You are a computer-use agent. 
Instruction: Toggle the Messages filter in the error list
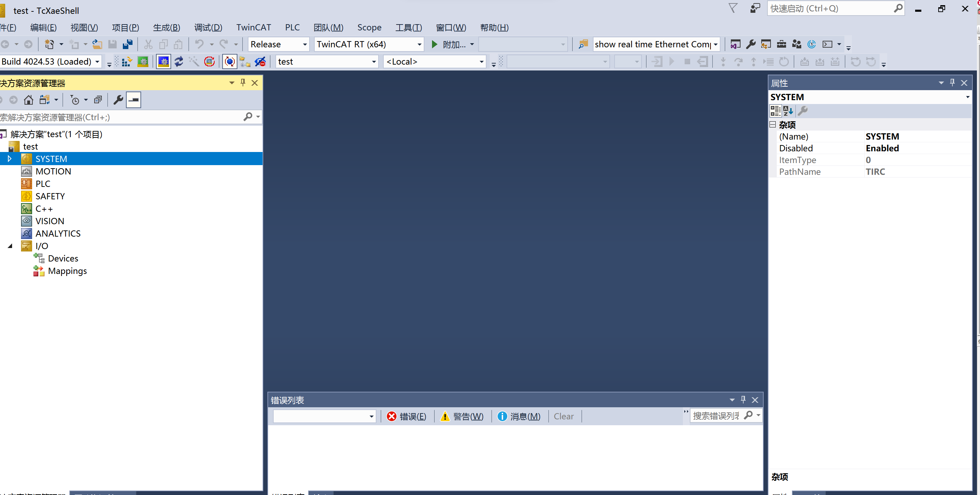[x=519, y=416]
